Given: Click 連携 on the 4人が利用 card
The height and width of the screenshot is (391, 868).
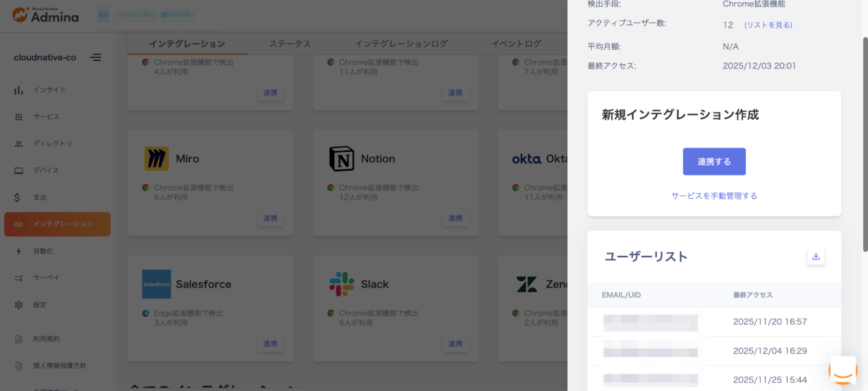Looking at the screenshot, I should click(x=271, y=93).
